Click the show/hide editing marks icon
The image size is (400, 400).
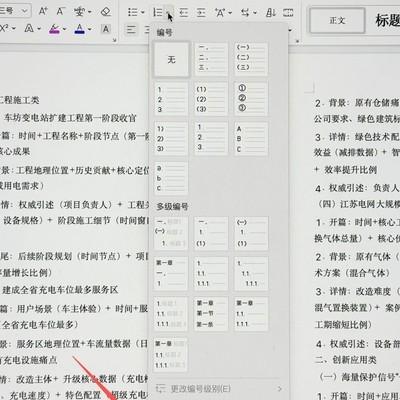point(288,13)
